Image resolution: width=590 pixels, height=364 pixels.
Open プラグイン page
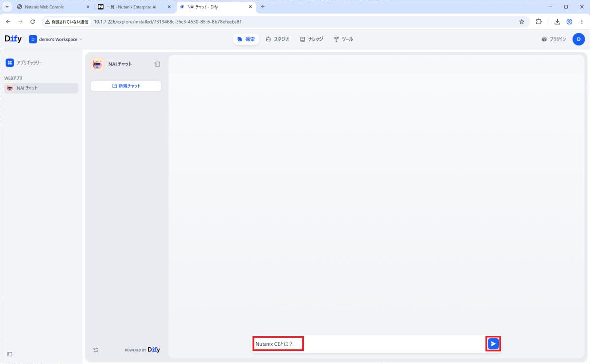[554, 39]
